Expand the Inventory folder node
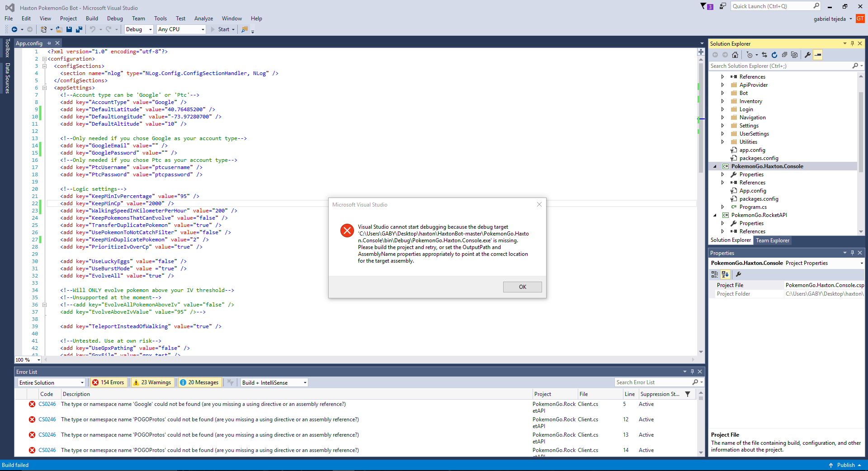868x471 pixels. point(722,101)
